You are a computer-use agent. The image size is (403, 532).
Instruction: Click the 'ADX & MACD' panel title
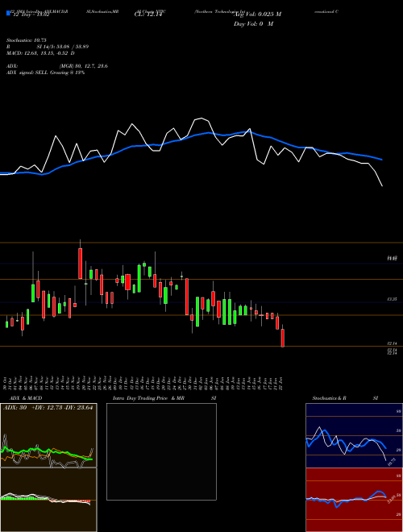pyautogui.click(x=26, y=398)
